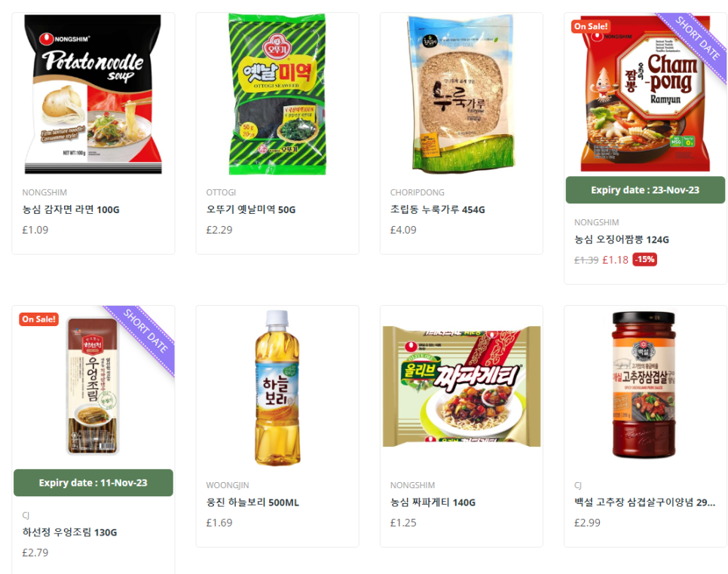Click the 웅진 하늘보리 500ML title
728x574 pixels.
tap(252, 502)
